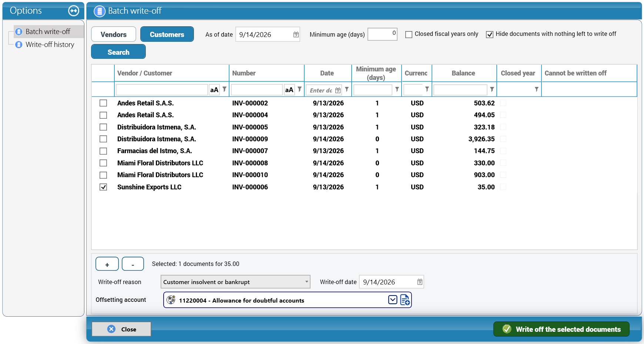Click the account icon in the Offsetting account field
The height and width of the screenshot is (344, 644).
pyautogui.click(x=171, y=300)
